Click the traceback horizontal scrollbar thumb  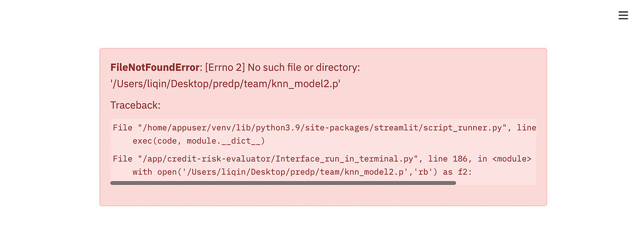tap(283, 183)
